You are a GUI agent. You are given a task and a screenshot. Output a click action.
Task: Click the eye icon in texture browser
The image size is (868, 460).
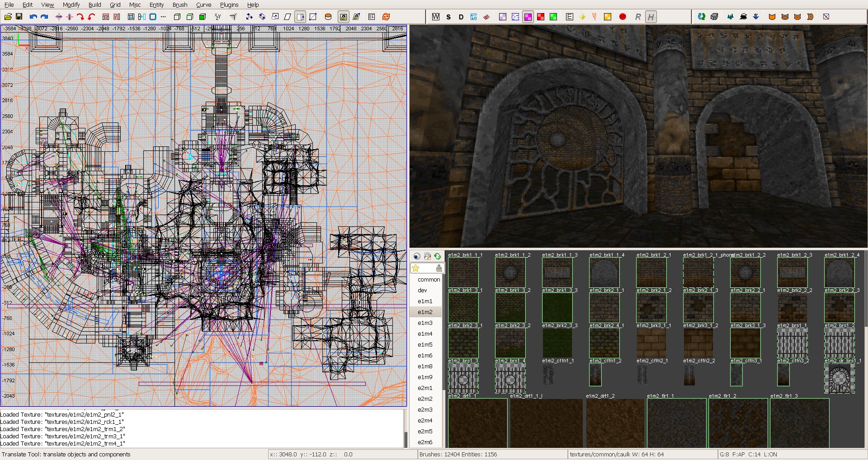click(x=417, y=256)
